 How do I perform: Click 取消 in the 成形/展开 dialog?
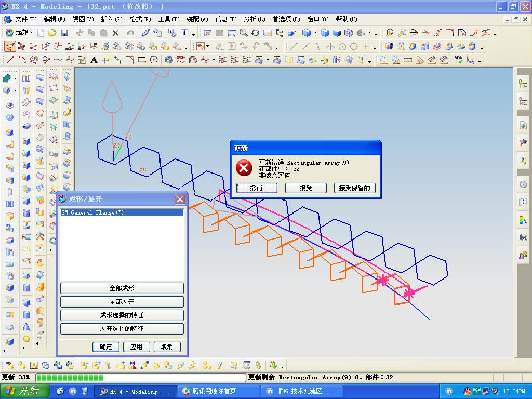click(x=167, y=347)
